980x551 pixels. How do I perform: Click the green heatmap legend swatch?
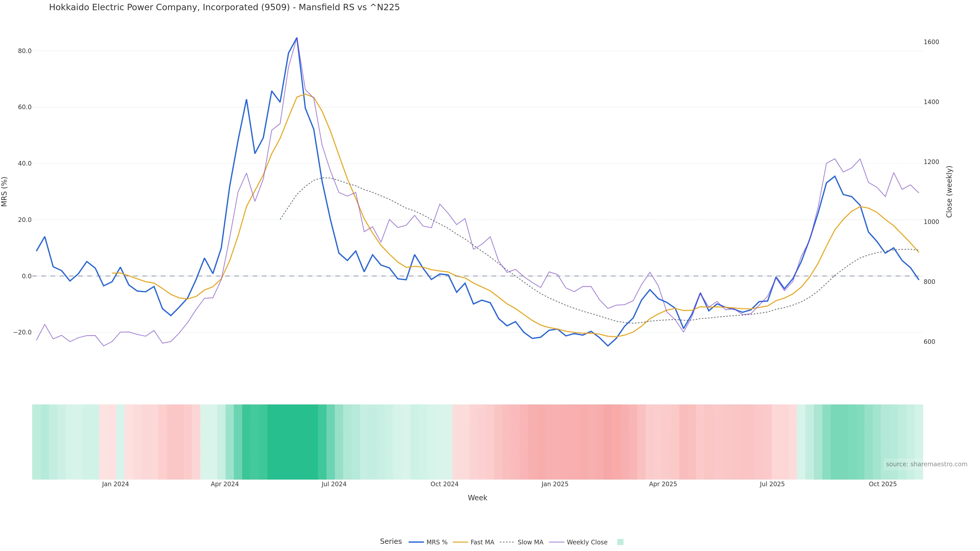click(x=620, y=542)
